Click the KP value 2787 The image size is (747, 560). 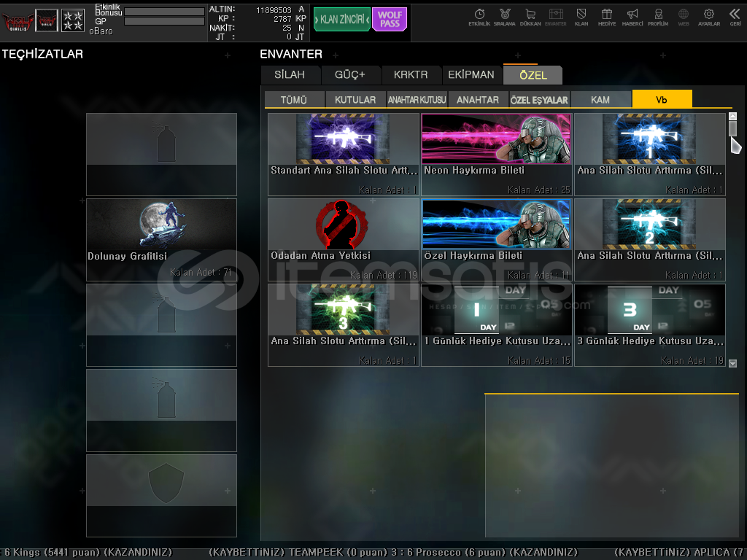[x=282, y=19]
